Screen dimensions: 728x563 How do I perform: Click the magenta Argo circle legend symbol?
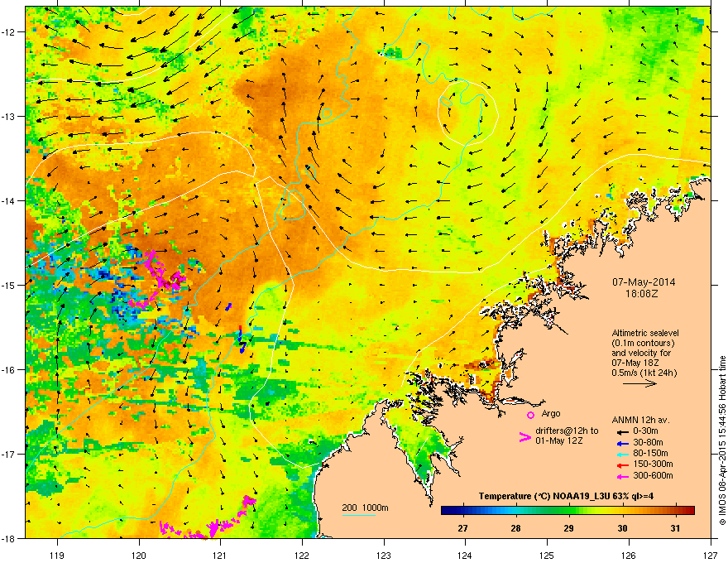point(530,415)
